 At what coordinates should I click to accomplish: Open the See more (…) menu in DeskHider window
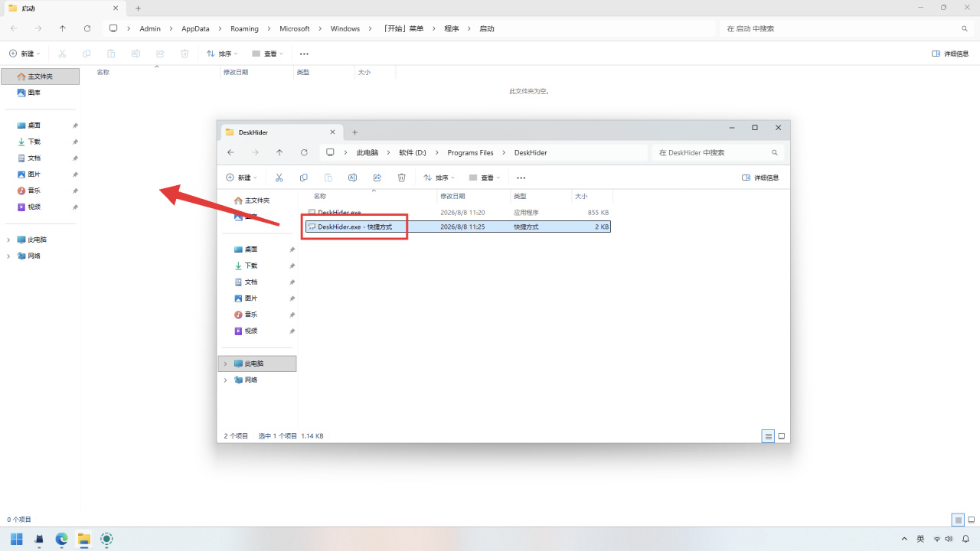[x=521, y=178]
